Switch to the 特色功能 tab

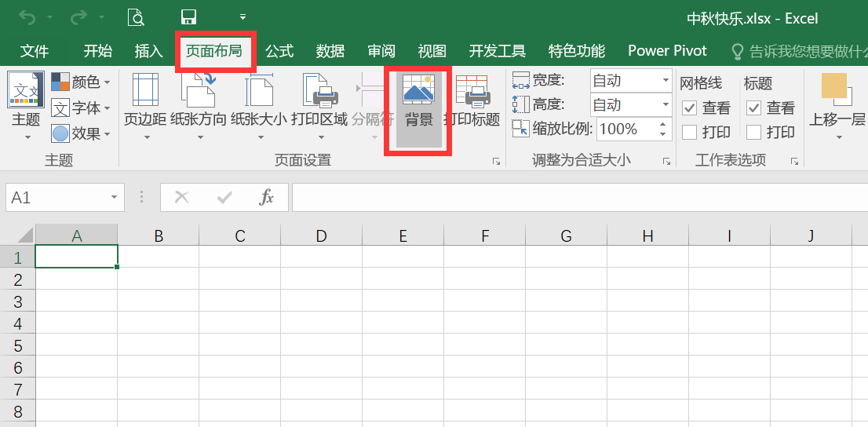click(x=576, y=52)
